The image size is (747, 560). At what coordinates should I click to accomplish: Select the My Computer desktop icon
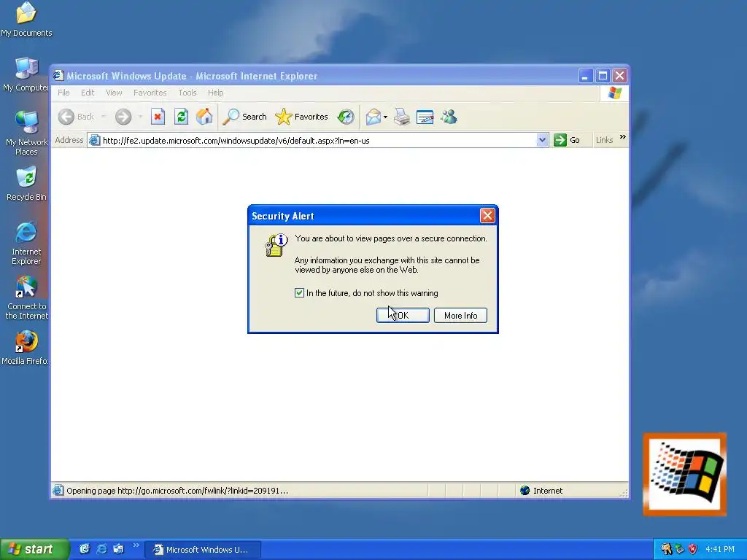pyautogui.click(x=26, y=75)
